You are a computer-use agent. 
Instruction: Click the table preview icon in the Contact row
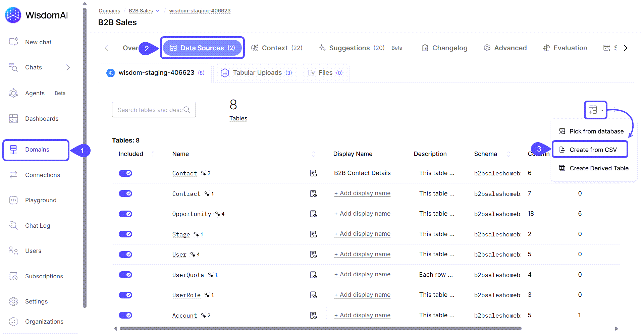pyautogui.click(x=314, y=173)
